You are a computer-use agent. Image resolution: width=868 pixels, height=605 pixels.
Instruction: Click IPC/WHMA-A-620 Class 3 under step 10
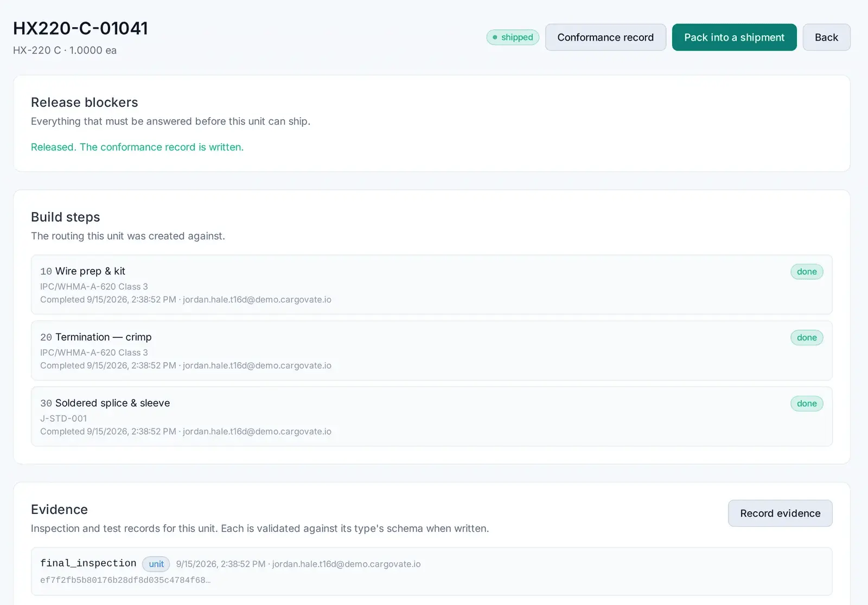94,287
